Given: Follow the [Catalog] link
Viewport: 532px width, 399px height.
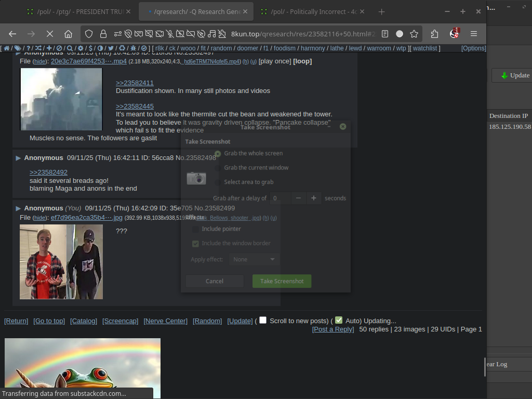Looking at the screenshot, I should point(84,321).
